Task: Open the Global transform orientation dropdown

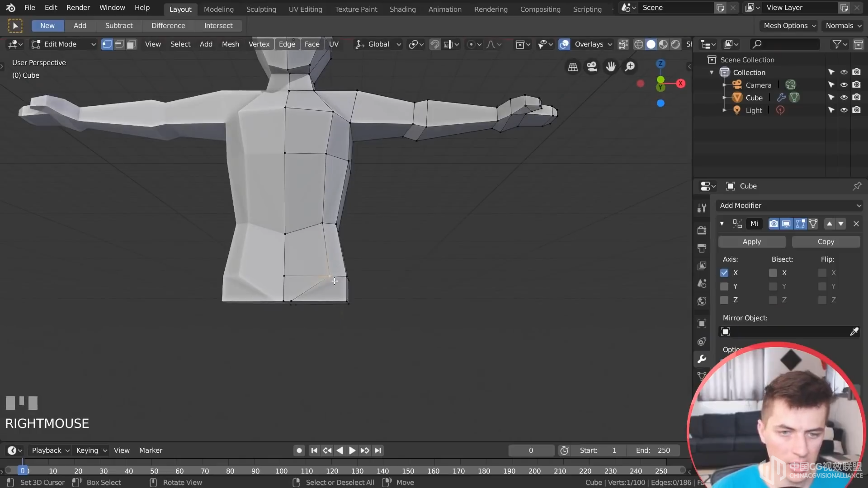Action: [378, 44]
